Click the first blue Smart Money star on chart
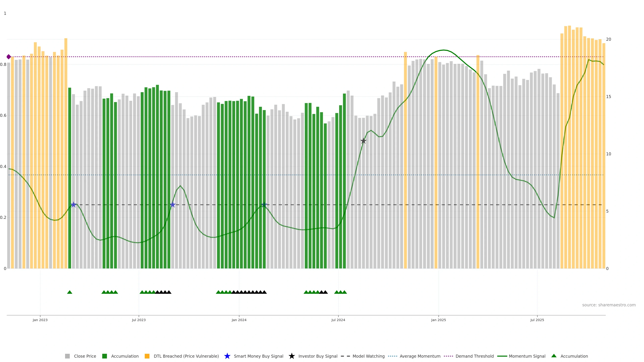The image size is (644, 362). click(73, 205)
